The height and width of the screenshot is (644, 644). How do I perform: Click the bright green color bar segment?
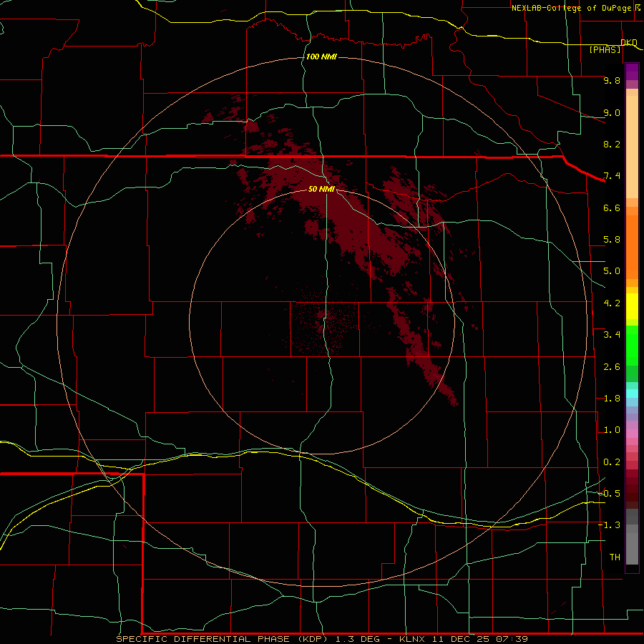632,346
